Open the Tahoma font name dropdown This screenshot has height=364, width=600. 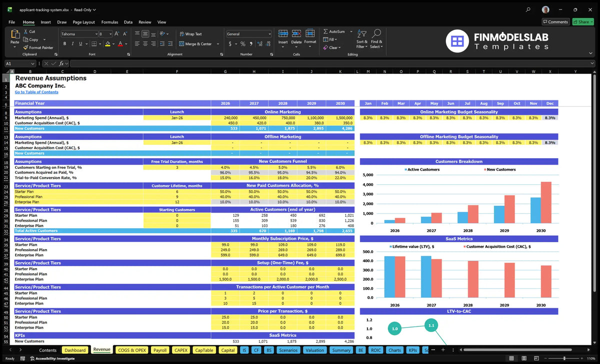[96, 34]
